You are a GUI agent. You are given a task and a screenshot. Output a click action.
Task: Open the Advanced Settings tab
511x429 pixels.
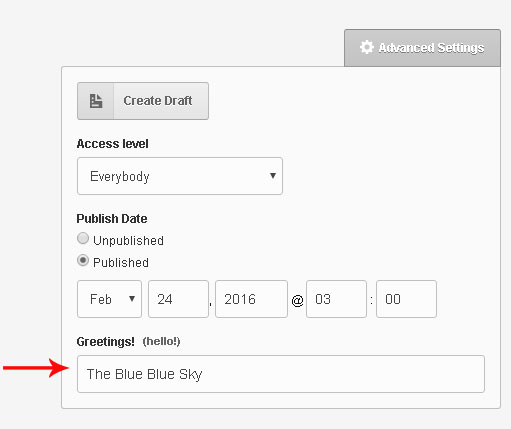422,48
